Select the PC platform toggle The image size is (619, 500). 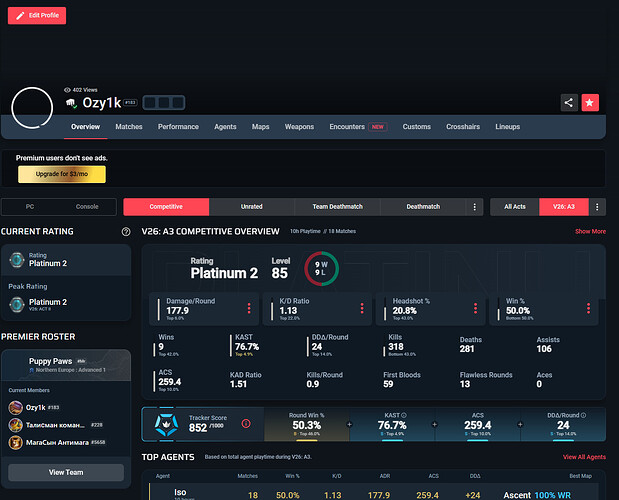(30, 207)
